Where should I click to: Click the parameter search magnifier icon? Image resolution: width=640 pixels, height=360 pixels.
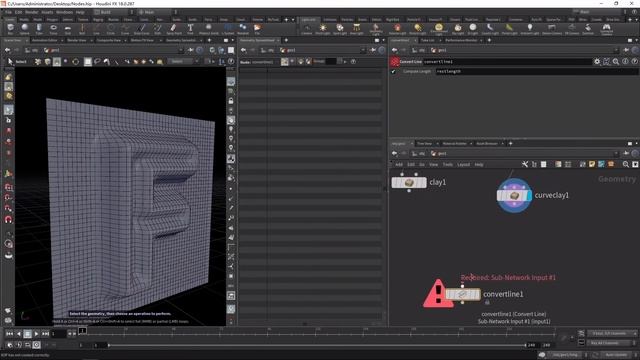(616, 62)
